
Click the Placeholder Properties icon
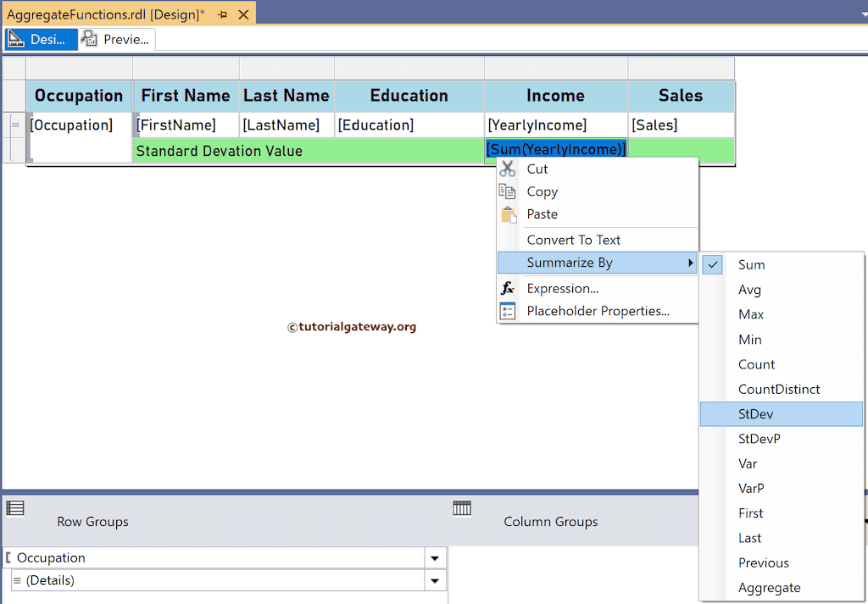[507, 311]
